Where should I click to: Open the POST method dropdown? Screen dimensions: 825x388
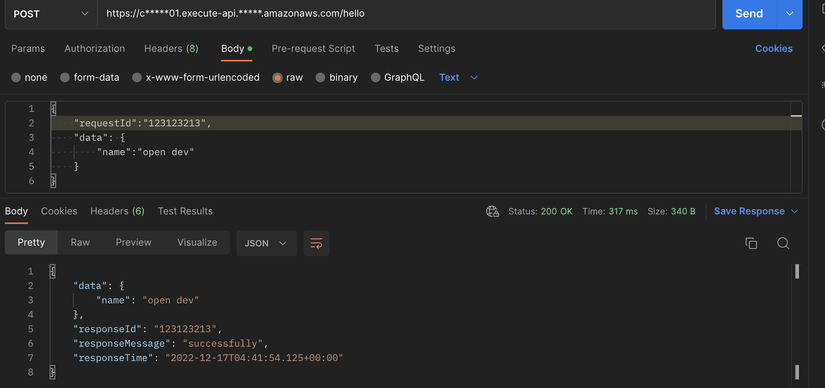(51, 14)
